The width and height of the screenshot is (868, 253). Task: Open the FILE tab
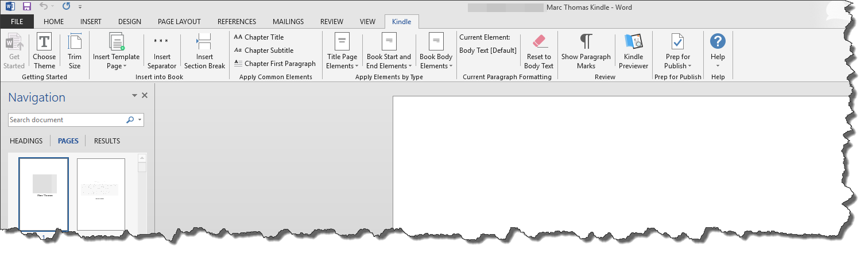(17, 22)
